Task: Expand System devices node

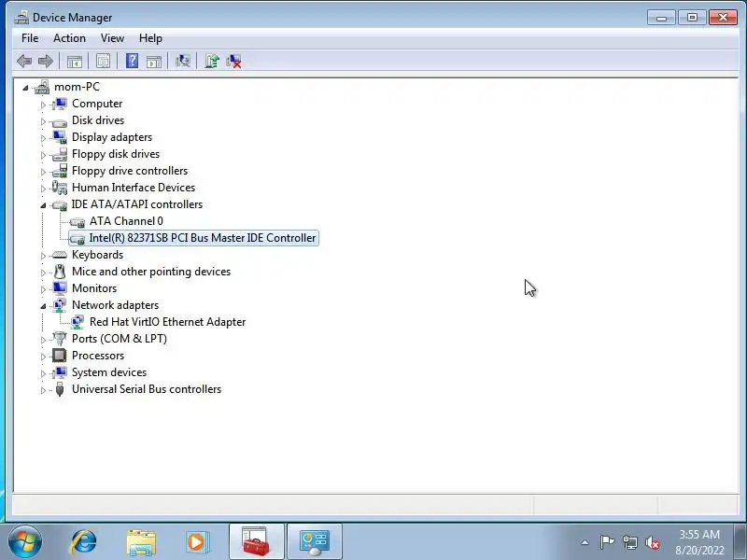Action: (43, 373)
